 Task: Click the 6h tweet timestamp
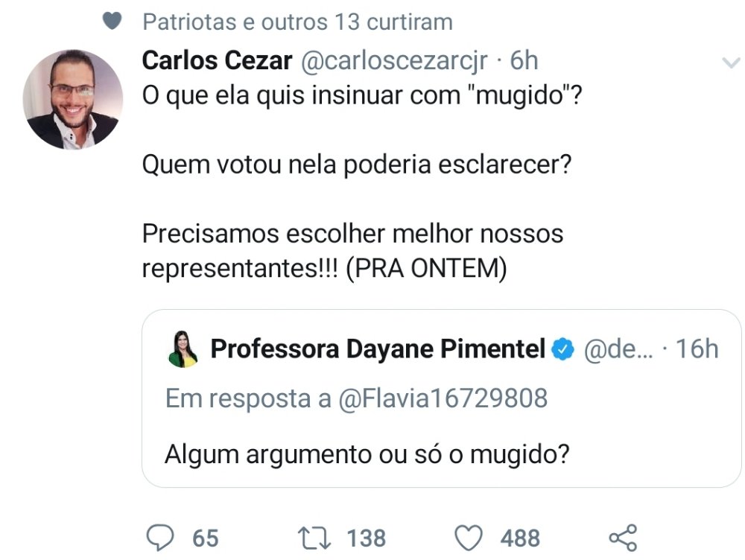[524, 61]
